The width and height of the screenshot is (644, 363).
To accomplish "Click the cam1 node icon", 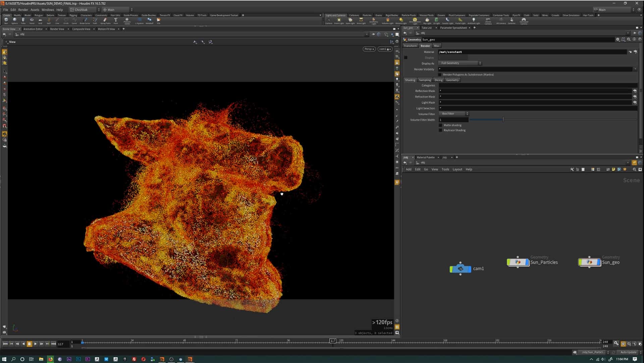I will click(461, 269).
